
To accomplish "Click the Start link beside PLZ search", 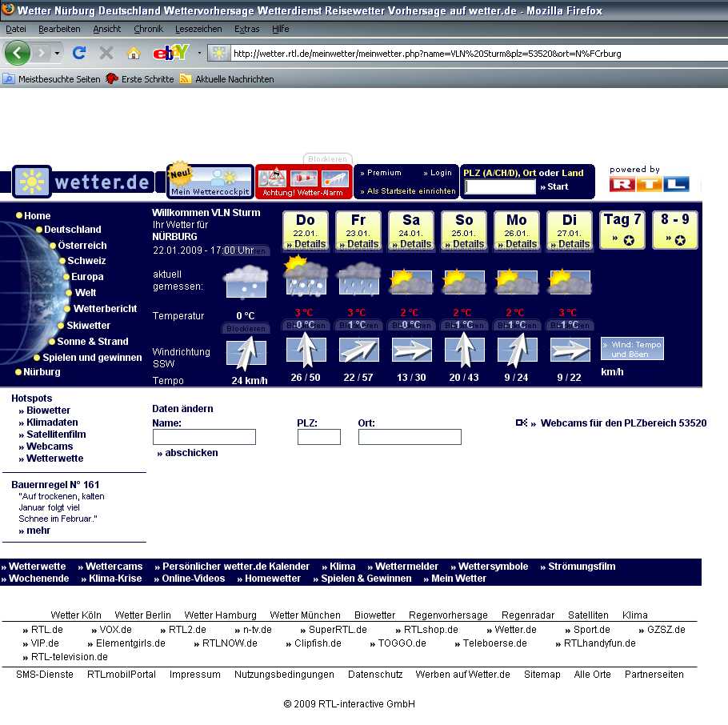I will pos(554,186).
